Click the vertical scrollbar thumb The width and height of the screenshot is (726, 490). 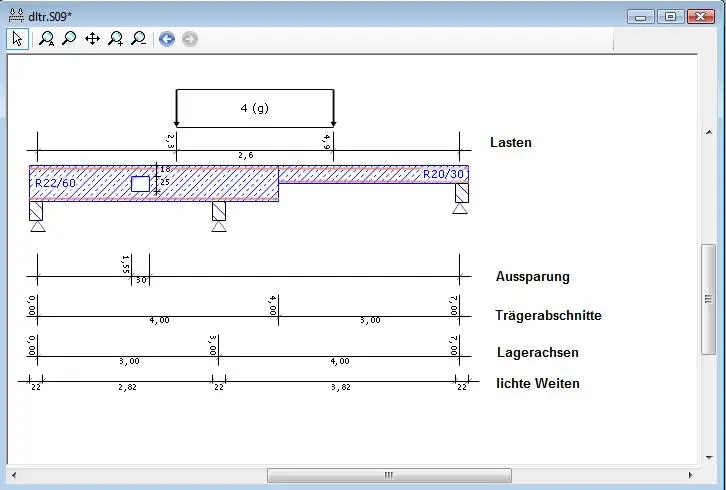tap(708, 299)
